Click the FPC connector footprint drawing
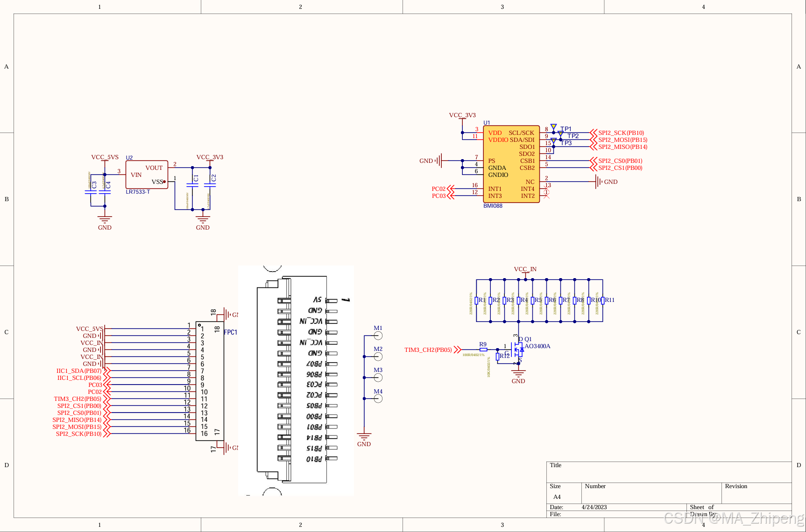Screen dimensions: 806x532 [296, 381]
